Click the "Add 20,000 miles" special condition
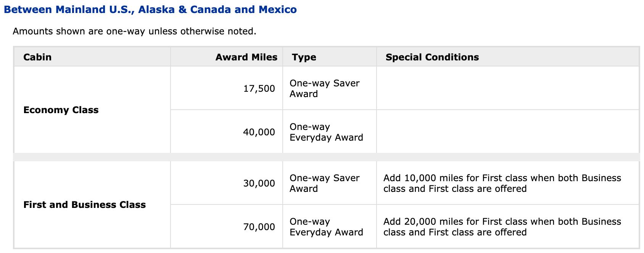 [502, 227]
